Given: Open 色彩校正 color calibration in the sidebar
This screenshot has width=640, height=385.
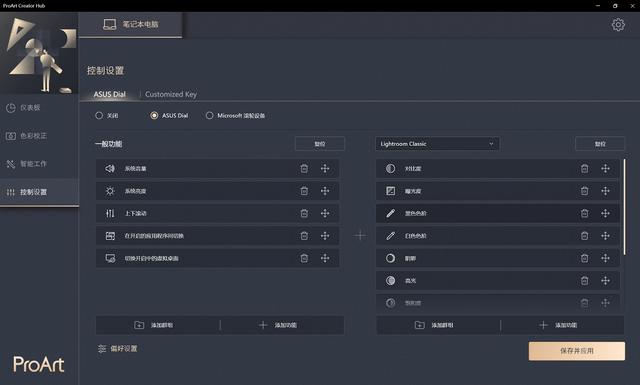Looking at the screenshot, I should tap(39, 136).
